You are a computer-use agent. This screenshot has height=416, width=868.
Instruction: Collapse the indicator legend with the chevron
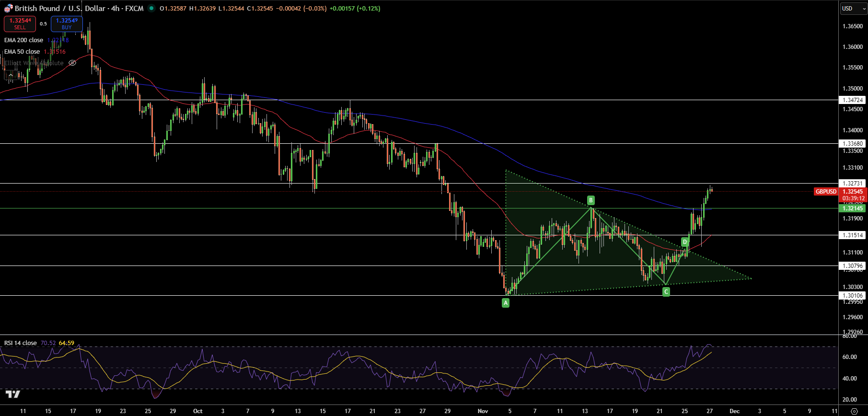tap(11, 75)
